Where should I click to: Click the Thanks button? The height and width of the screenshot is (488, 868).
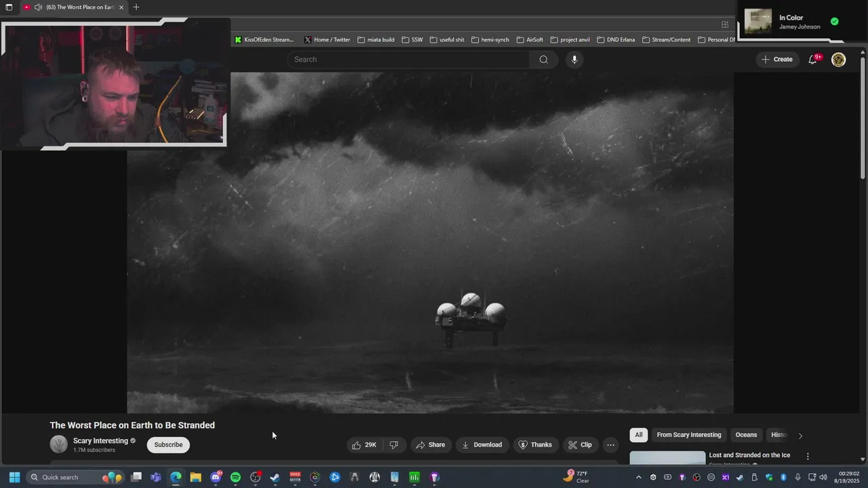coord(535,445)
